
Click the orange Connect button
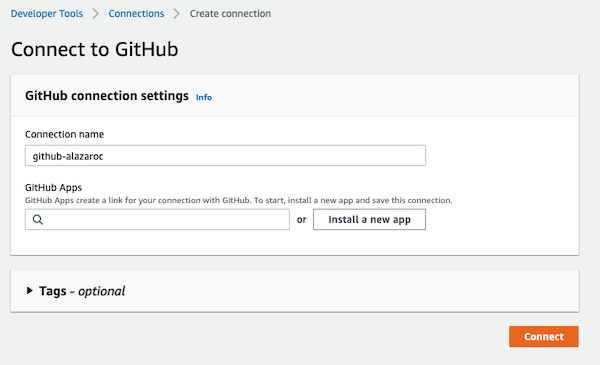(544, 337)
